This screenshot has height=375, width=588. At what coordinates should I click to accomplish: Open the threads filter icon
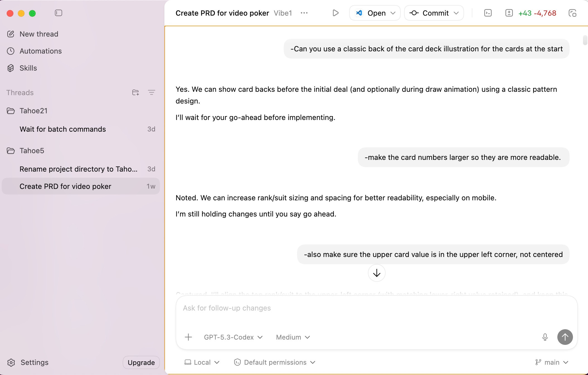click(x=151, y=93)
